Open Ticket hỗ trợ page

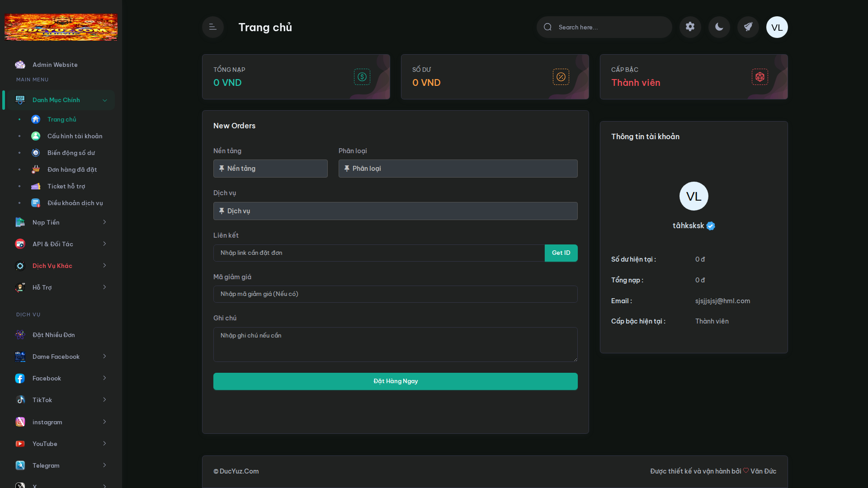click(x=66, y=186)
